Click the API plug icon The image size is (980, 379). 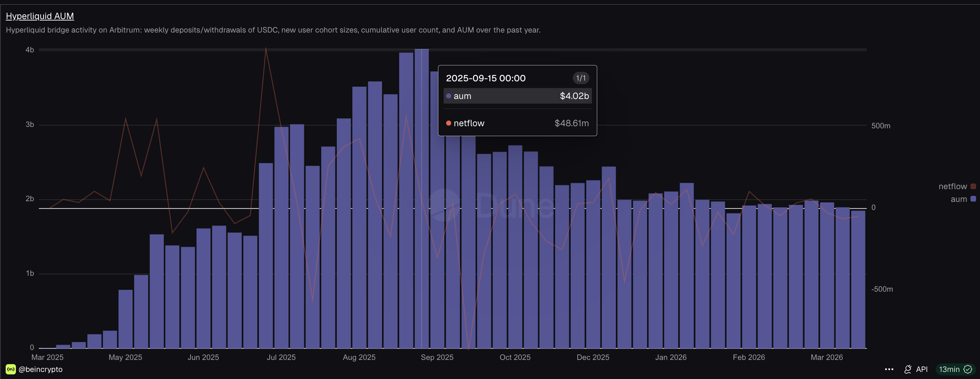[x=908, y=369]
